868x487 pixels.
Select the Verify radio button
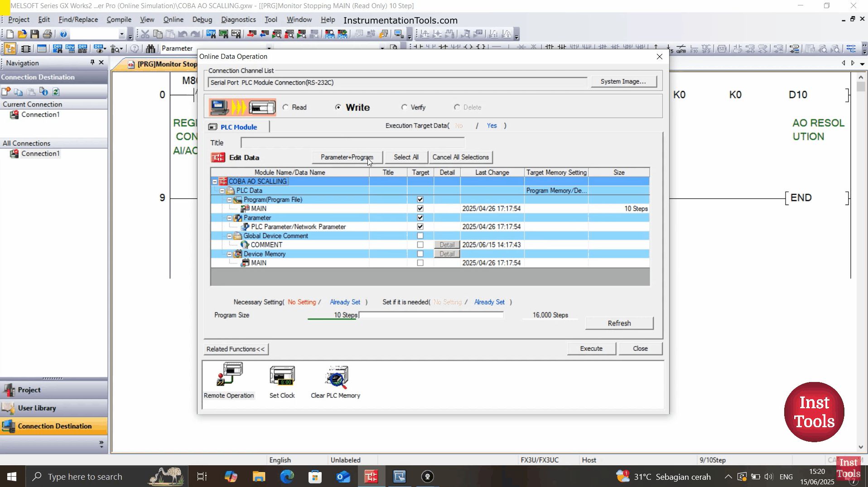tap(404, 107)
